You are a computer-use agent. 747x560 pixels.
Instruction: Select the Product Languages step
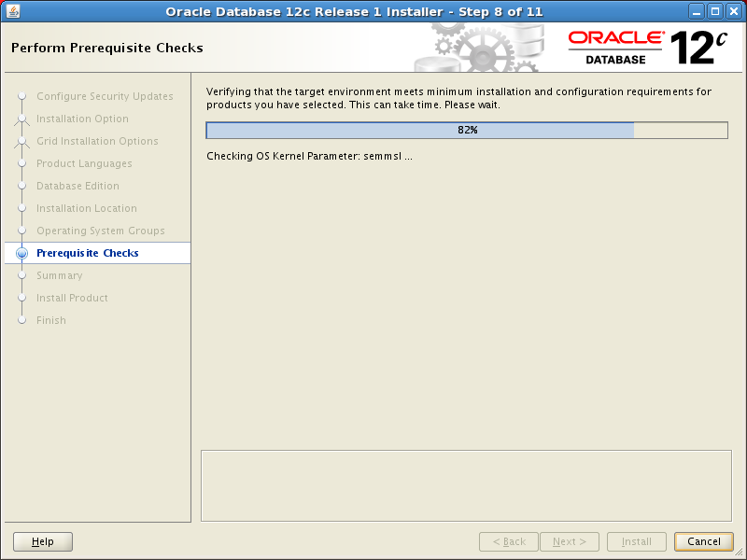[x=84, y=163]
